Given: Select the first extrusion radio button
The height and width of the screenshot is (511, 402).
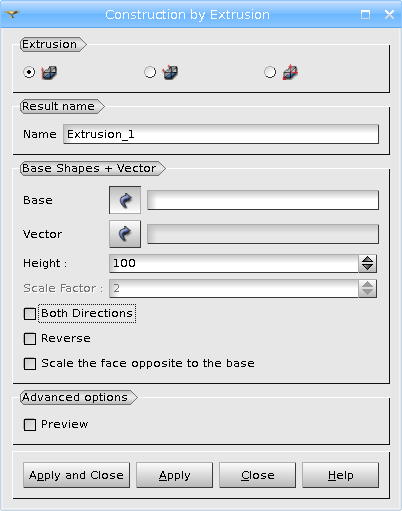Looking at the screenshot, I should 29,72.
